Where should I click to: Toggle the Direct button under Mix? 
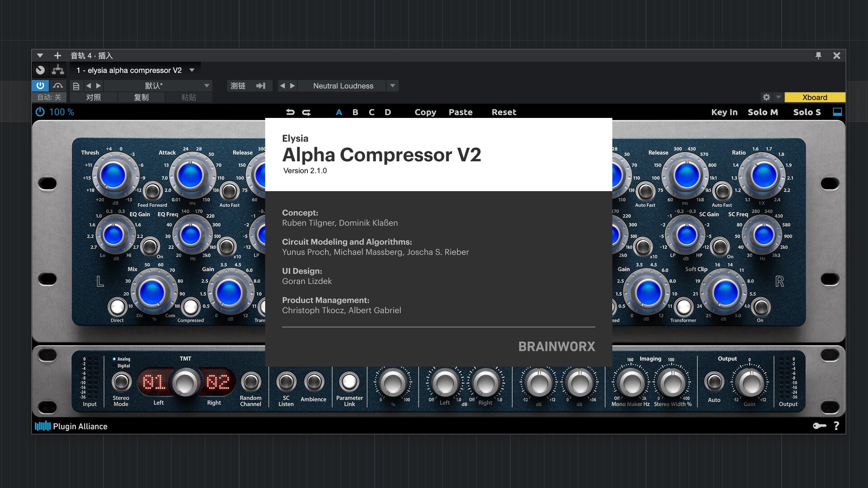tap(118, 307)
